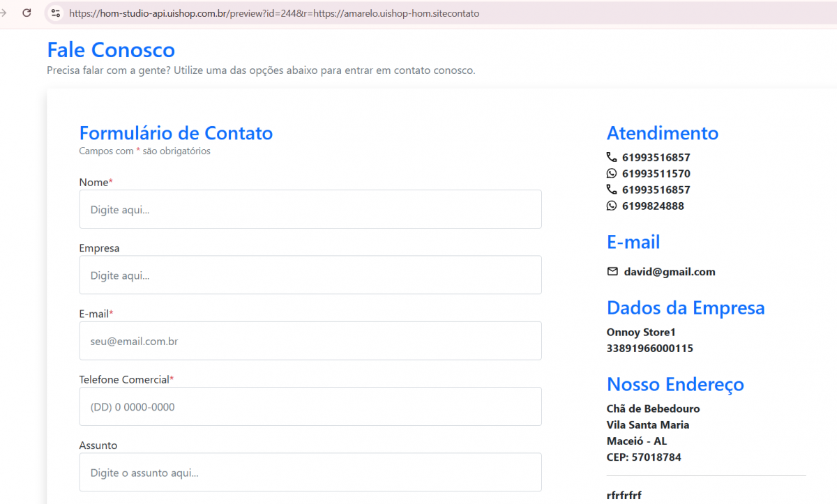The image size is (837, 504).
Task: Click the Telefone Comercial input box
Action: (x=310, y=406)
